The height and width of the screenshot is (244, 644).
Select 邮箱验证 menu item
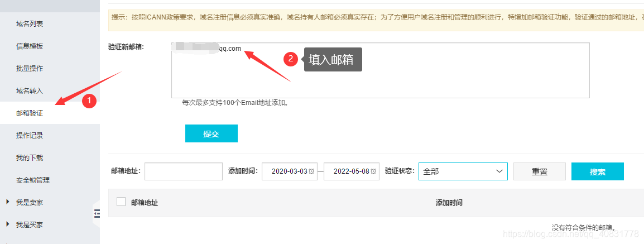tap(30, 113)
